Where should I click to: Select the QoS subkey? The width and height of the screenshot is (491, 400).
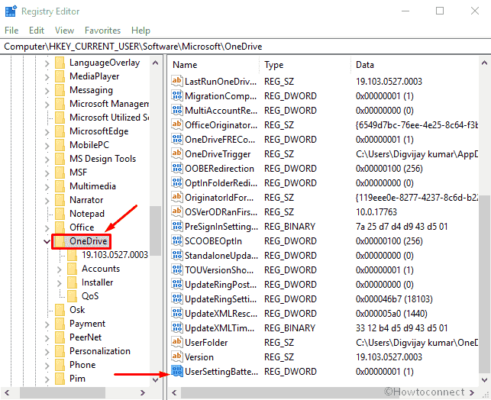click(90, 296)
